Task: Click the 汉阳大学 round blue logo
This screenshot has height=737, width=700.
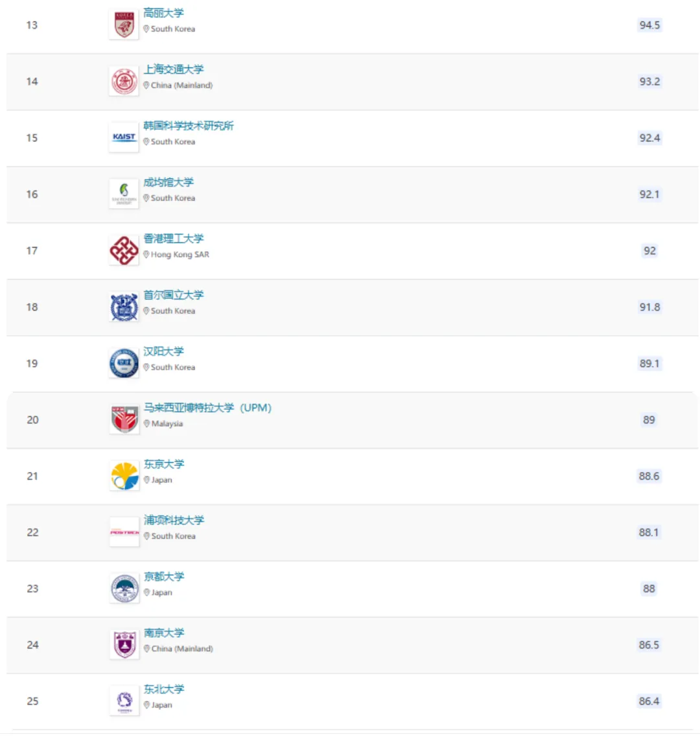Action: pos(124,364)
